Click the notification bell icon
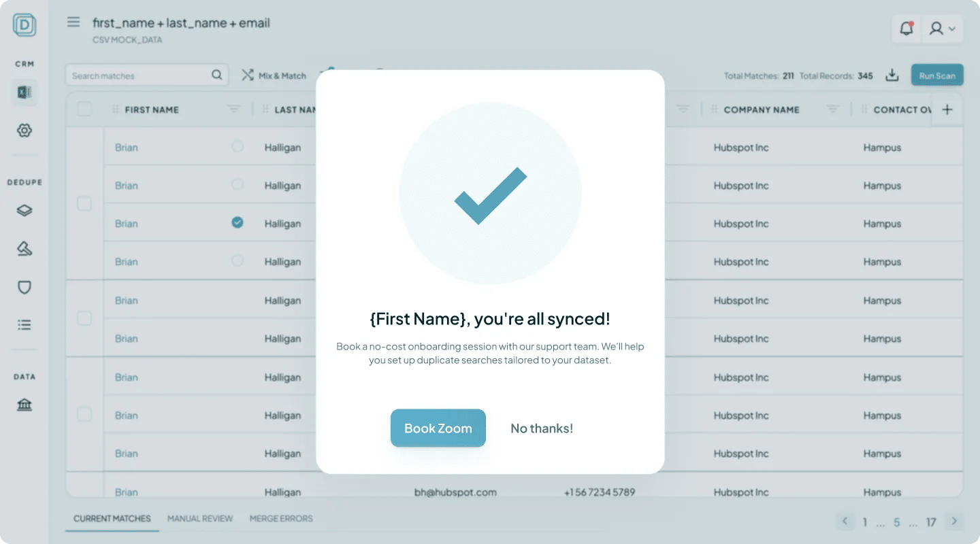The image size is (980, 544). coord(906,29)
